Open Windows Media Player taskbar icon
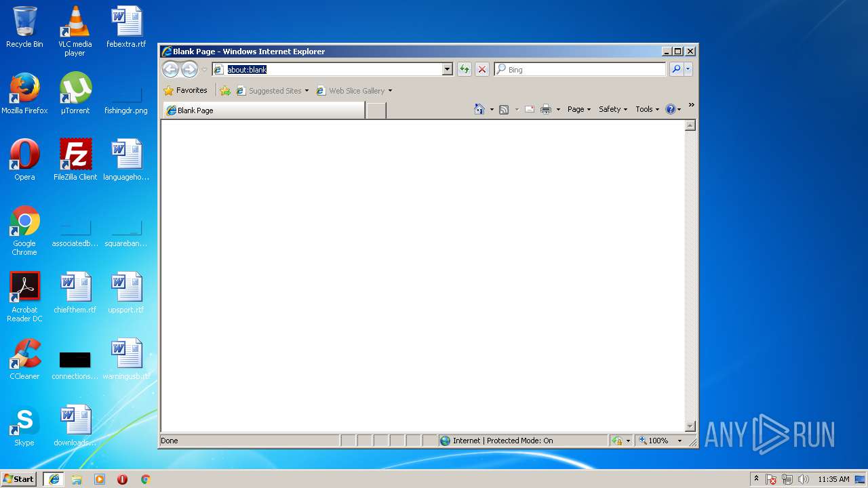This screenshot has height=488, width=868. pos(100,479)
